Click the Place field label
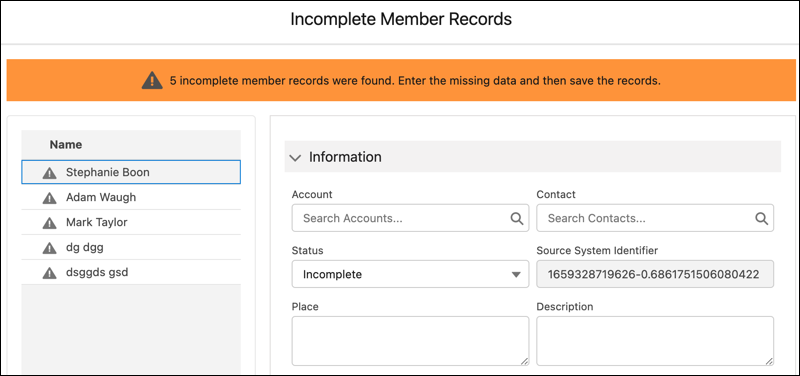 pos(305,307)
